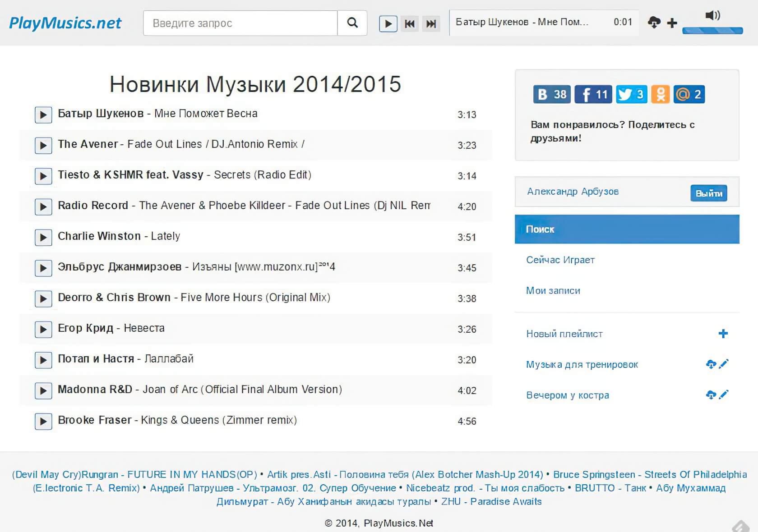Adjust the volume slider bar

712,31
